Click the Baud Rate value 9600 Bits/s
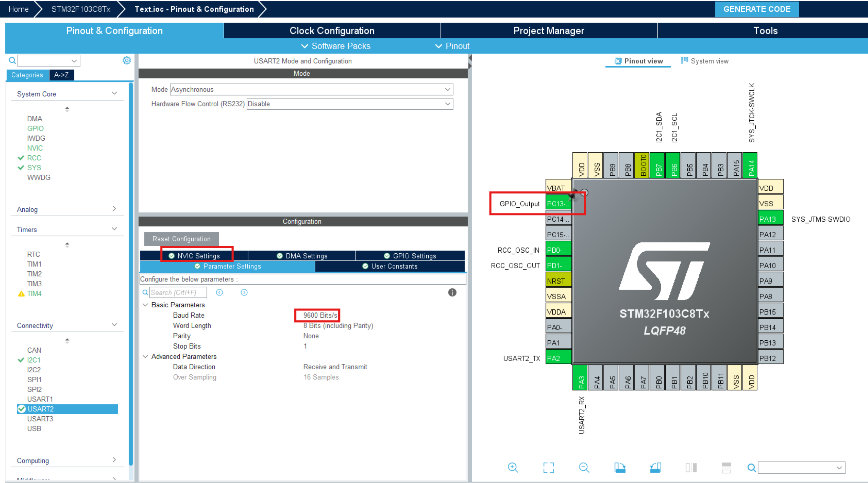This screenshot has width=868, height=483. point(320,315)
